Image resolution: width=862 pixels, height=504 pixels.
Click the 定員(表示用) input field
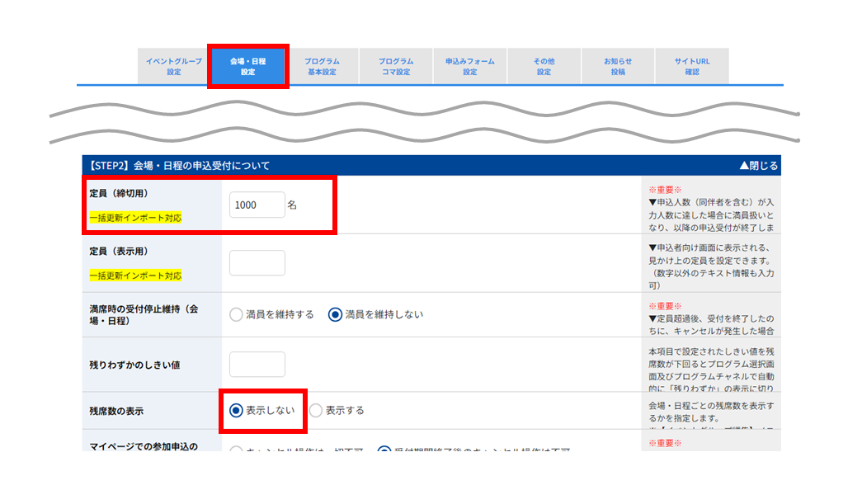coord(257,262)
